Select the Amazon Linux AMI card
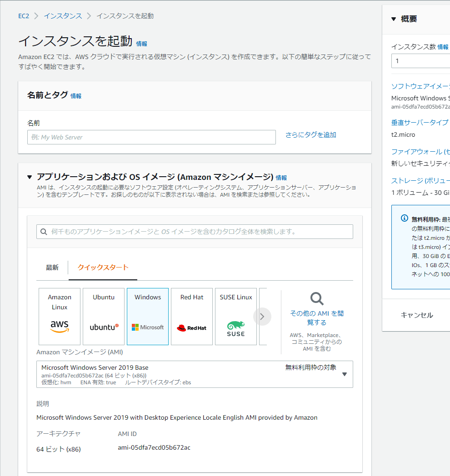 60,316
